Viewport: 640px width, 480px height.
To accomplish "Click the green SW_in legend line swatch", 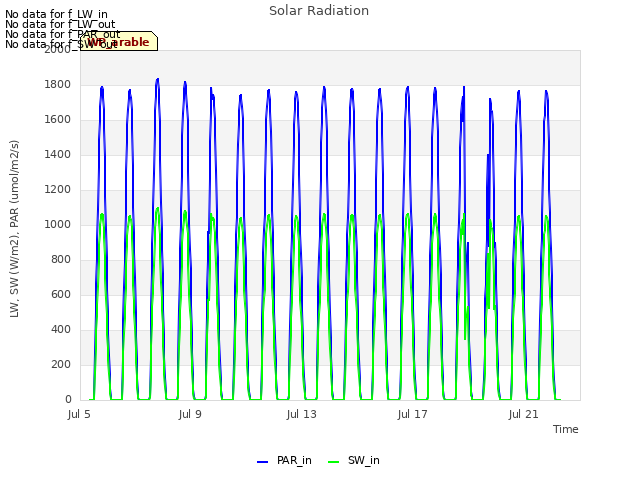I will click(333, 462).
